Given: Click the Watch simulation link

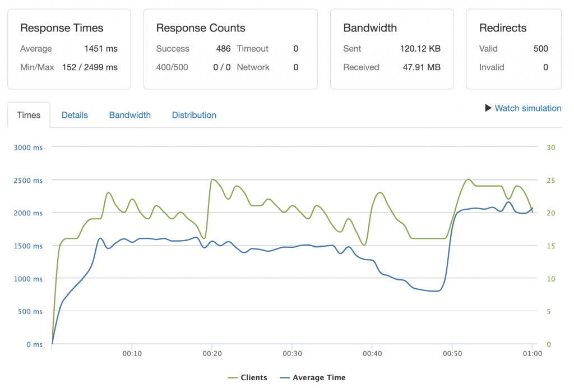Looking at the screenshot, I should pyautogui.click(x=528, y=108).
